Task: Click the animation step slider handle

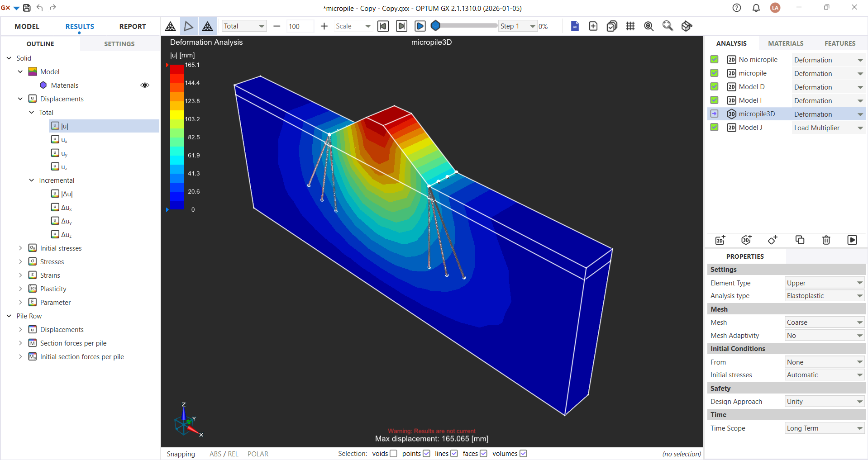Action: click(435, 26)
